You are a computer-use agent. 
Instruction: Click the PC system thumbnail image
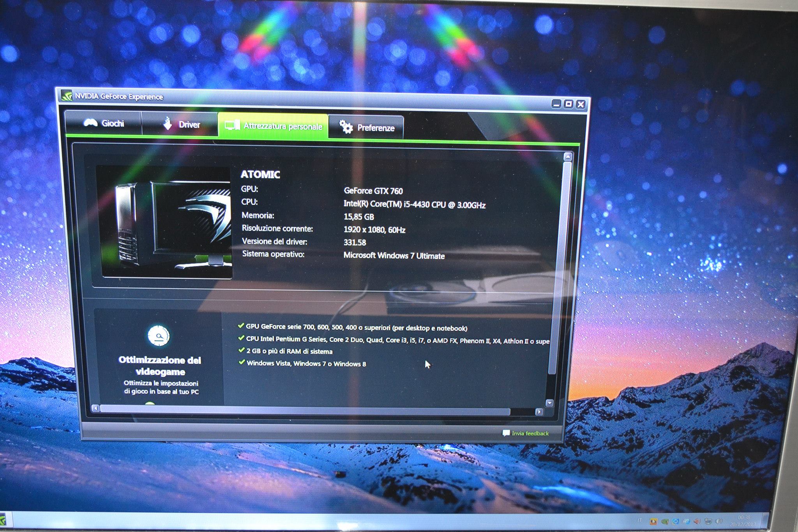[x=164, y=222]
